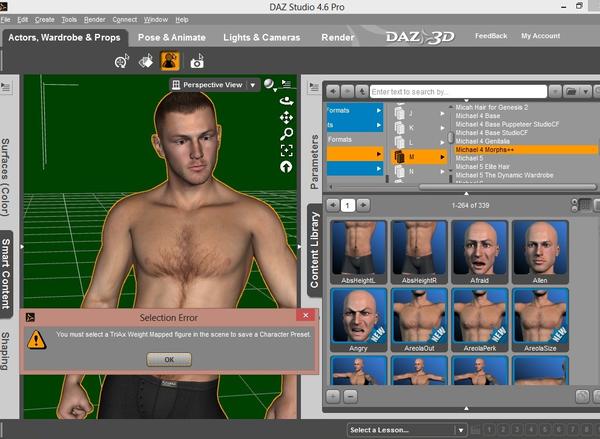Go to the previous page of results
The width and height of the screenshot is (600, 439).
click(333, 205)
